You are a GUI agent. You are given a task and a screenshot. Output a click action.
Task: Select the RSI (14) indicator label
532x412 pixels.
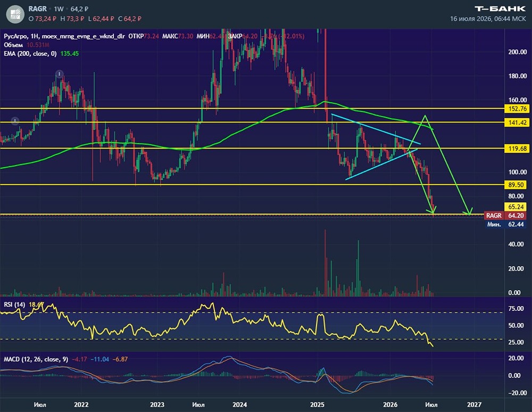point(14,304)
